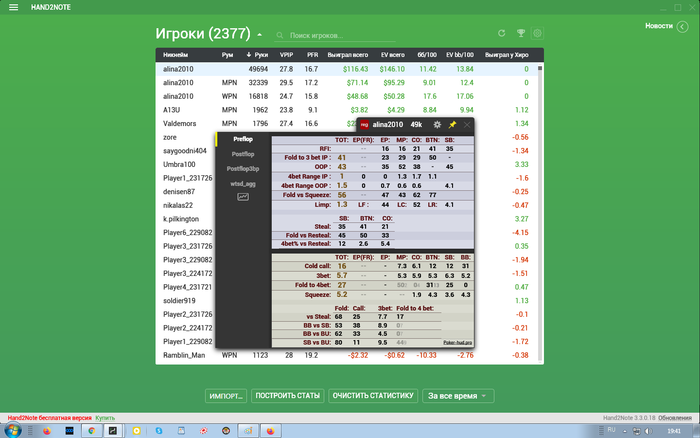Click the Новости label

[659, 26]
